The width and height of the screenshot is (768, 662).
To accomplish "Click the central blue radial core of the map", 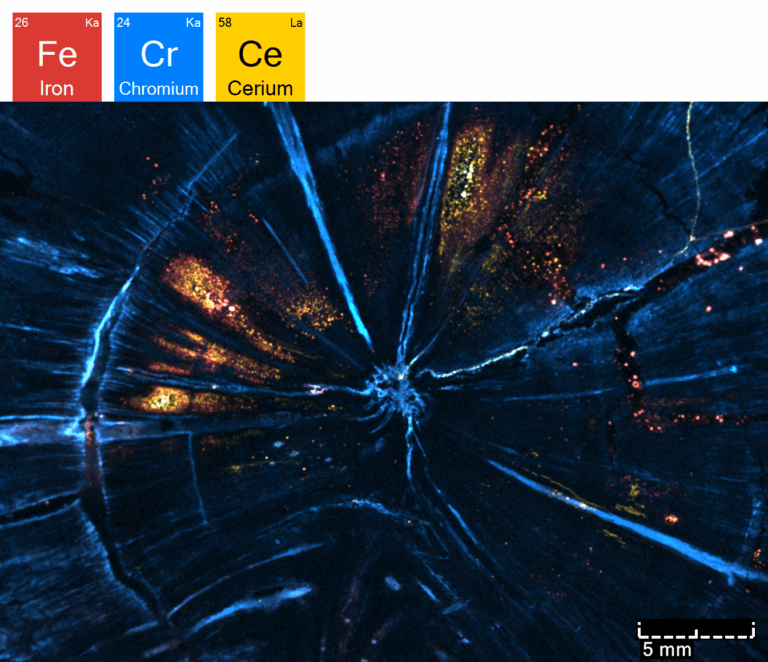I will point(398,389).
